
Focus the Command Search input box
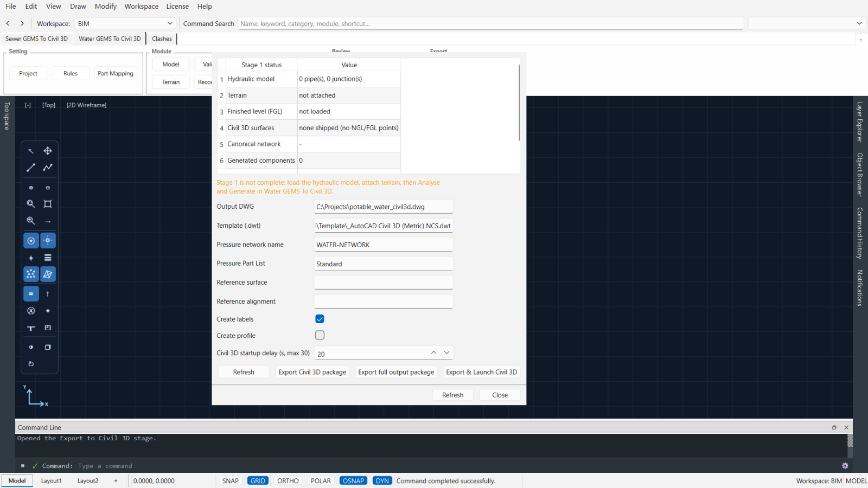(x=490, y=23)
